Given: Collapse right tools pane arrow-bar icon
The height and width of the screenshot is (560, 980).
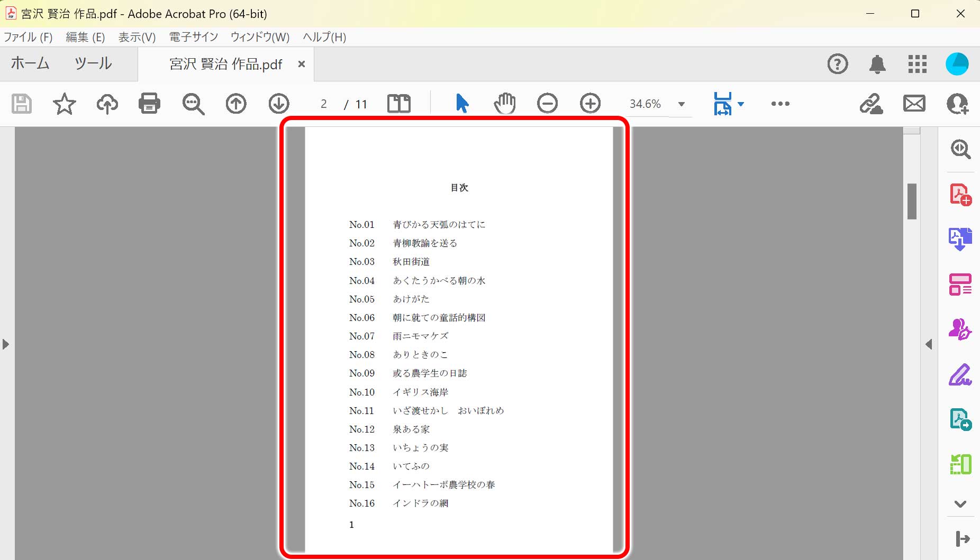Looking at the screenshot, I should tap(963, 539).
